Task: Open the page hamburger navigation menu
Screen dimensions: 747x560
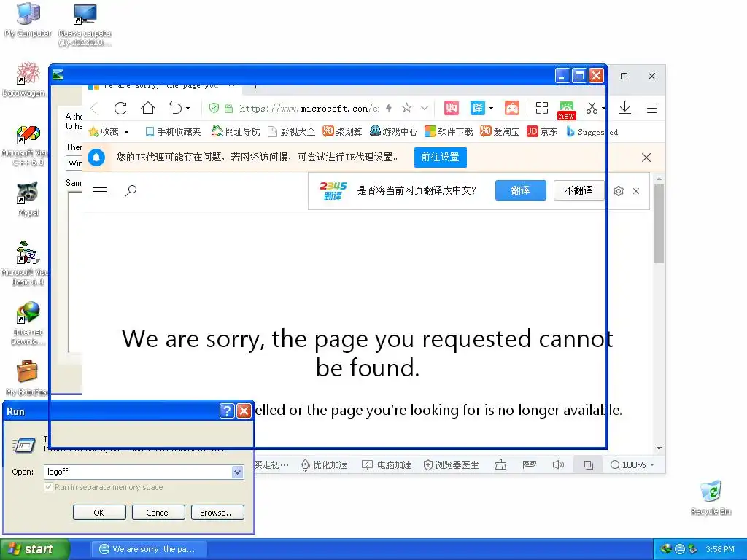Action: pyautogui.click(x=99, y=192)
